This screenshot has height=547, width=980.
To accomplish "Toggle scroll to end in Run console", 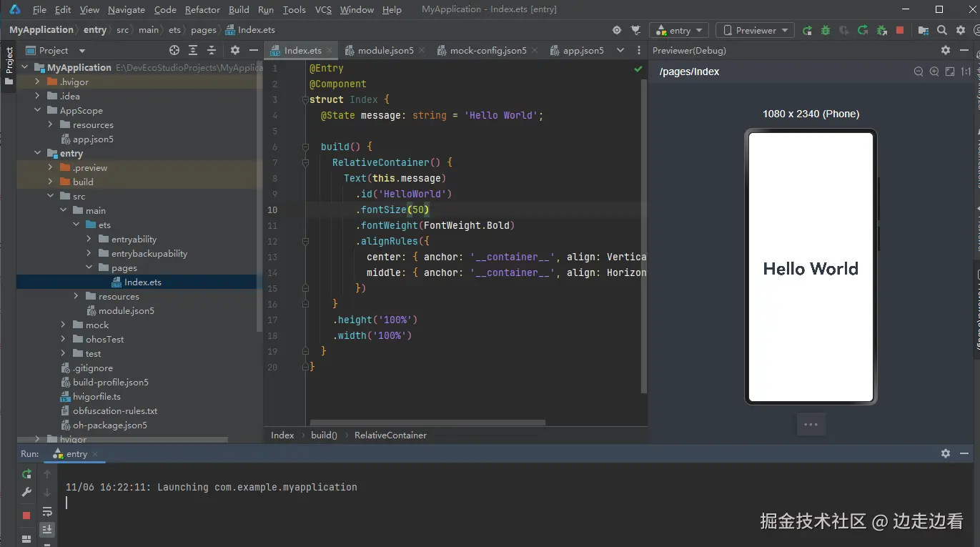I will [47, 530].
